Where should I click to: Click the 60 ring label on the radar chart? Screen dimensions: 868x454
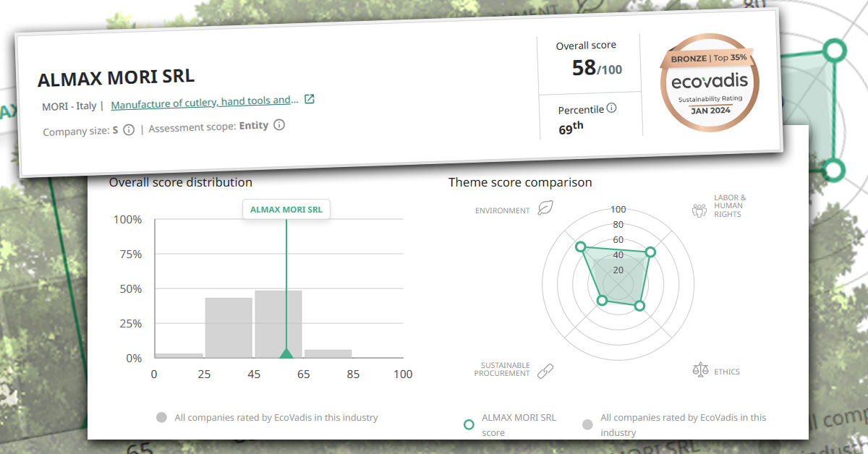pos(618,239)
